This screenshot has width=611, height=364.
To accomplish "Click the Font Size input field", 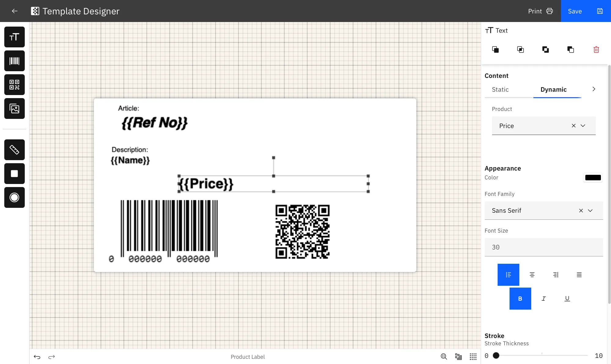I will [544, 247].
